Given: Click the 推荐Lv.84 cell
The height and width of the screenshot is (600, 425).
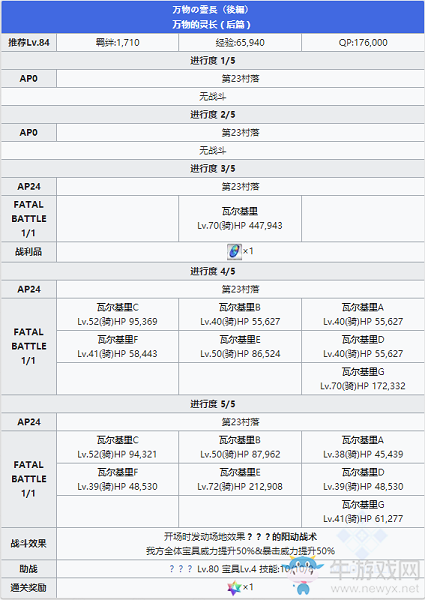Looking at the screenshot, I should click(x=29, y=42).
